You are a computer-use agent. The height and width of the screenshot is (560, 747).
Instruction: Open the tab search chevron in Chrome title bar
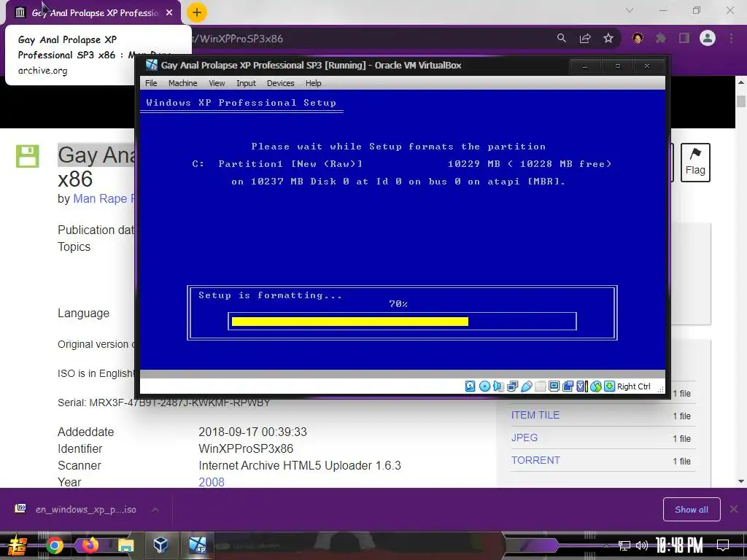[630, 10]
